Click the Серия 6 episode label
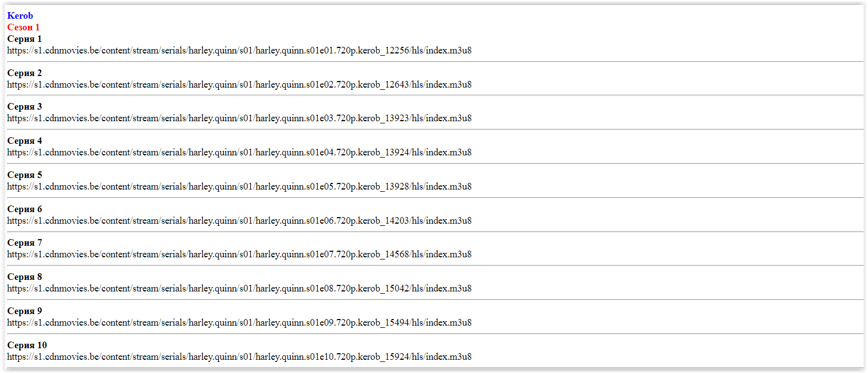 click(x=24, y=209)
